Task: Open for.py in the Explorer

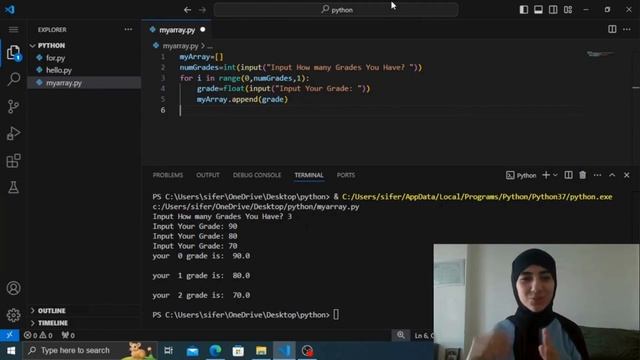Action: coord(56,58)
